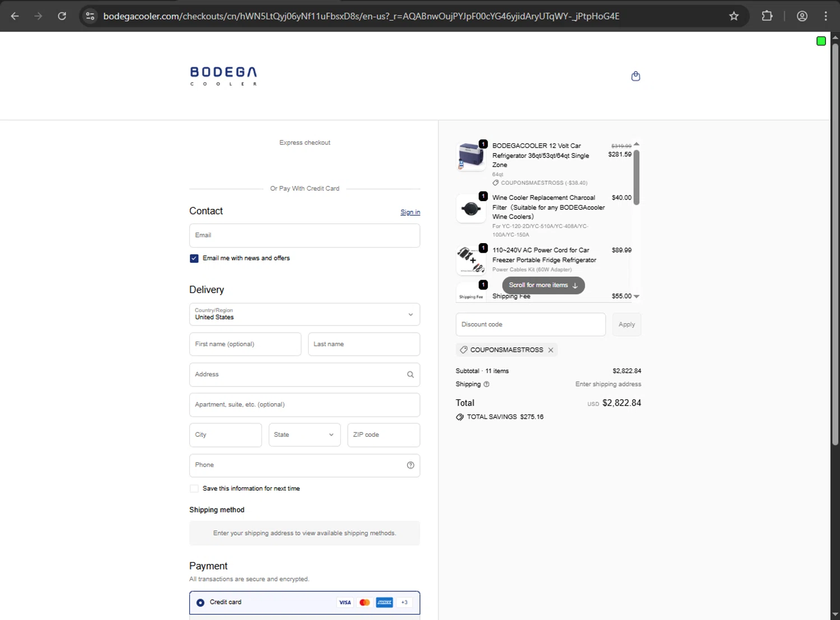
Task: Open browser profile icon
Action: [802, 16]
